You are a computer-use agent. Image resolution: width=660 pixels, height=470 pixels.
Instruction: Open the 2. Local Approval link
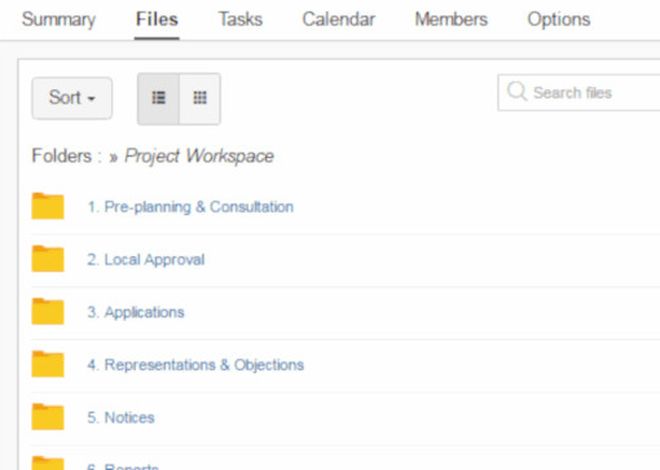point(146,260)
